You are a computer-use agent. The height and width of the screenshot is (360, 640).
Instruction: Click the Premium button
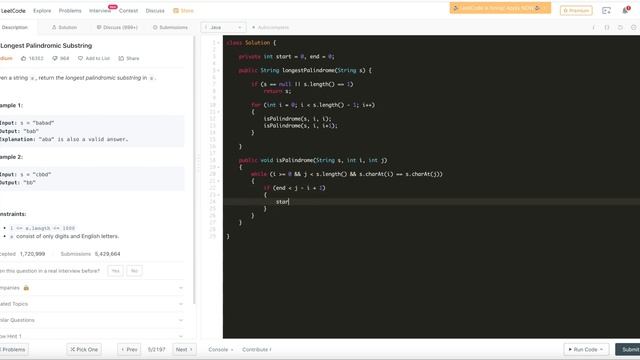pyautogui.click(x=576, y=11)
